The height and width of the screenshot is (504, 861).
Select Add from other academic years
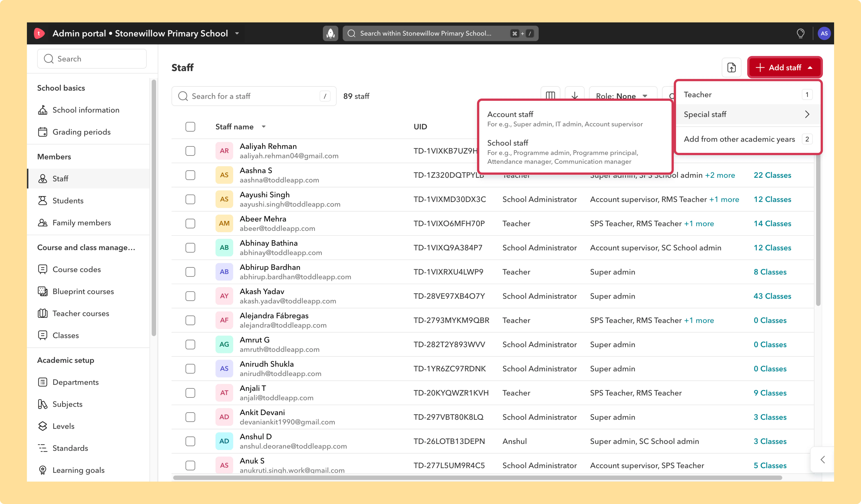(x=748, y=139)
